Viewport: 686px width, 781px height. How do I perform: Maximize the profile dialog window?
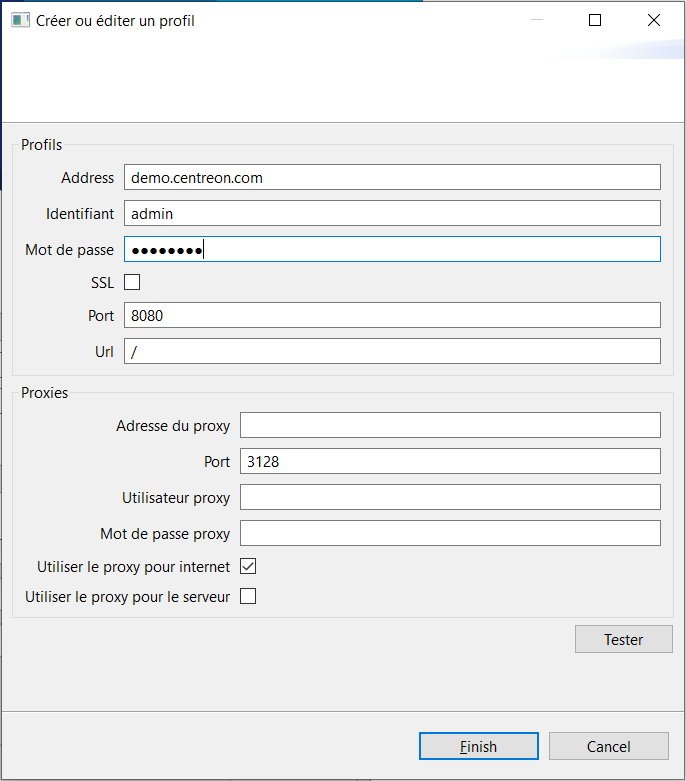595,20
